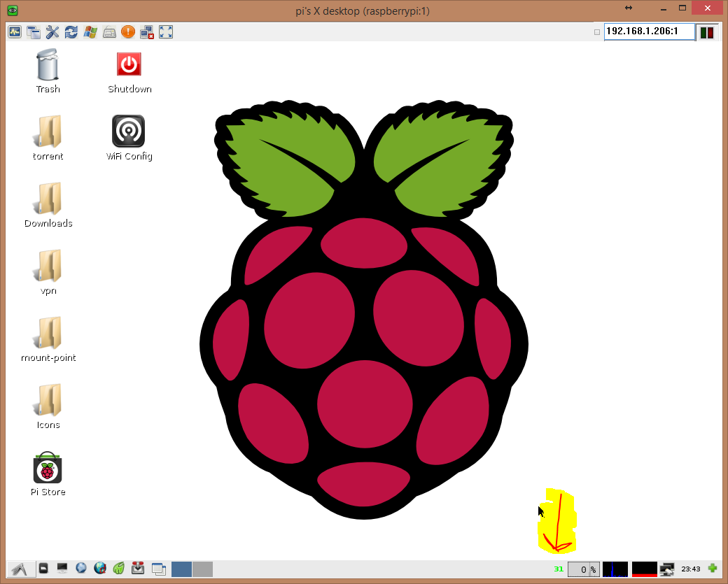
Task: Open VNC connection info icon in toolbar
Action: pos(15,32)
